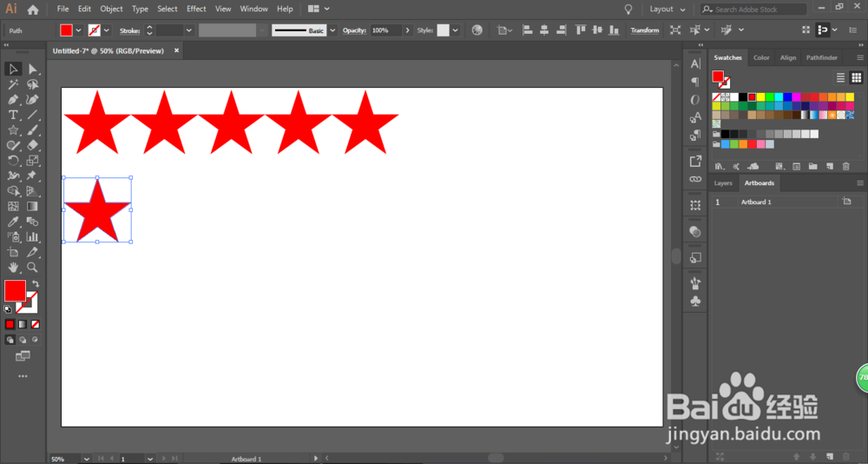Open the artboard number dropdown
This screenshot has width=868, height=464.
(150, 459)
